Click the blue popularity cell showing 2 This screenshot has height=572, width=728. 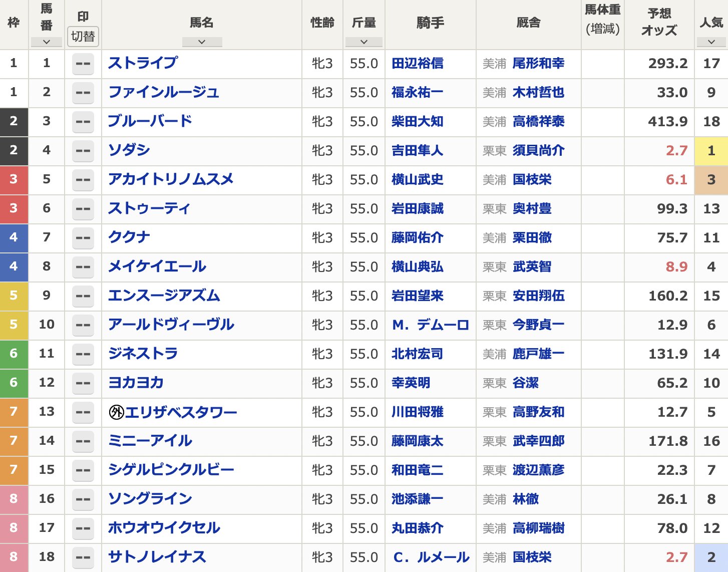click(x=711, y=557)
